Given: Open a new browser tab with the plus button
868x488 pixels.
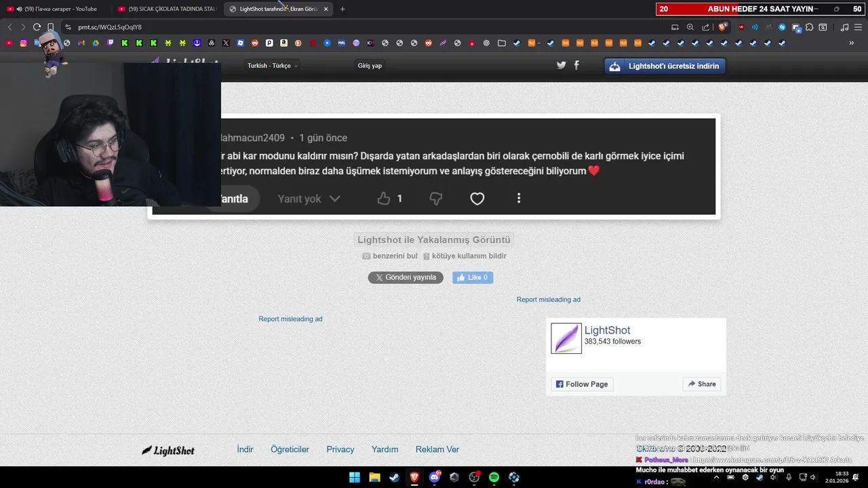Looking at the screenshot, I should [x=342, y=9].
